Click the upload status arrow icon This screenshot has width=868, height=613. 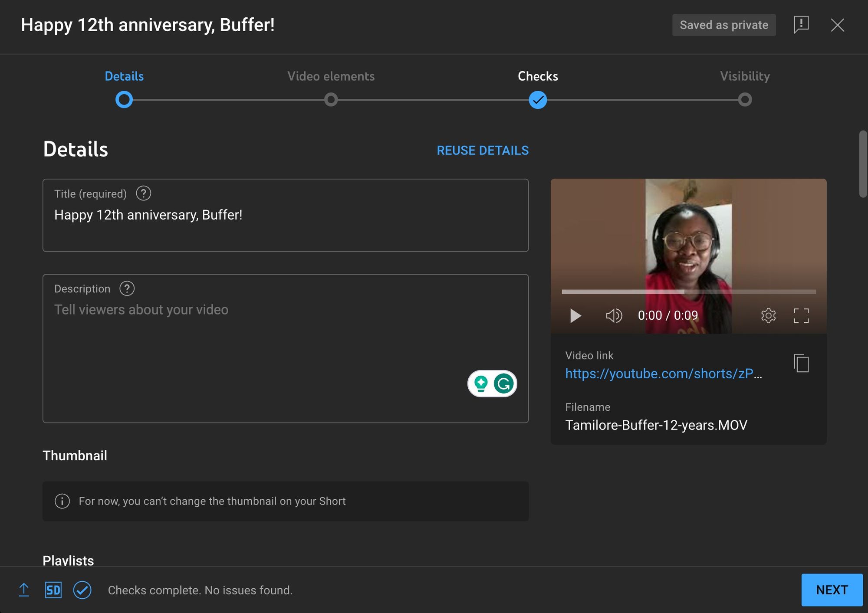[x=24, y=590]
